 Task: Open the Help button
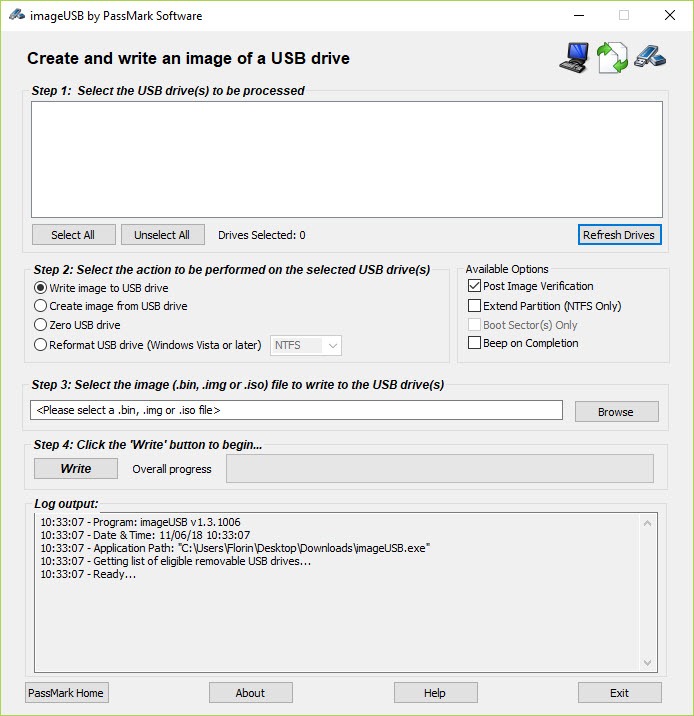[436, 693]
